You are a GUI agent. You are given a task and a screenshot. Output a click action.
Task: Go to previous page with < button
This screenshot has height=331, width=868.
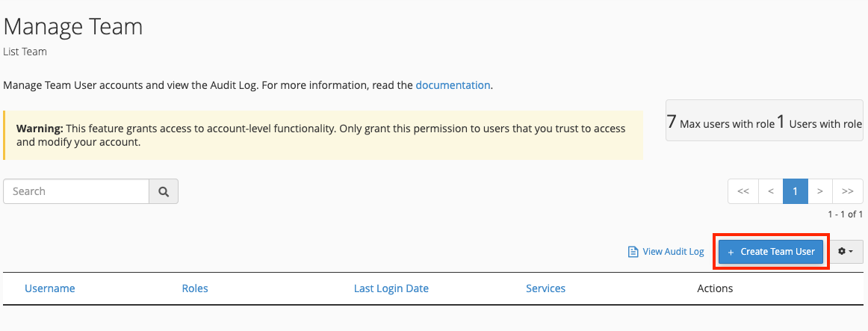click(x=770, y=191)
